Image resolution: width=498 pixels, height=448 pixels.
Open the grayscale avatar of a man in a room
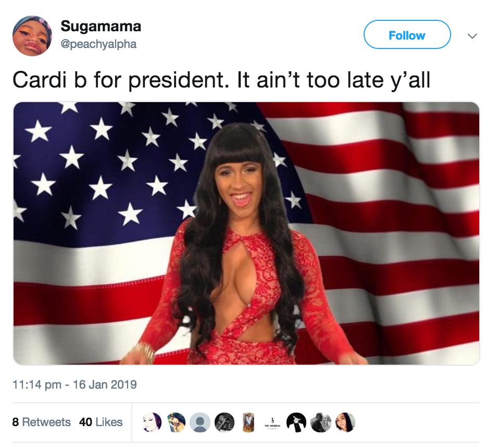320,422
